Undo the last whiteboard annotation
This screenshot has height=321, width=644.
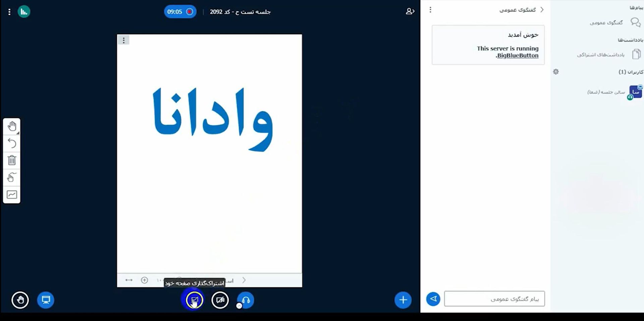(12, 143)
